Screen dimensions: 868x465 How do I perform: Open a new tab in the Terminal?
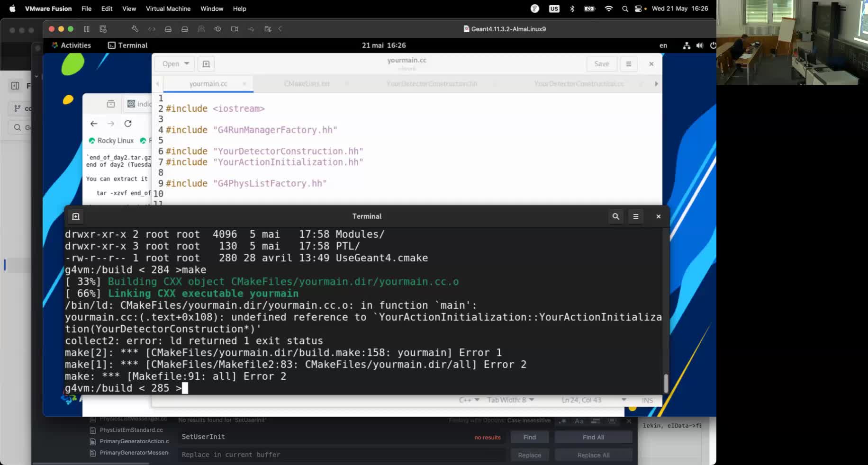pos(75,216)
